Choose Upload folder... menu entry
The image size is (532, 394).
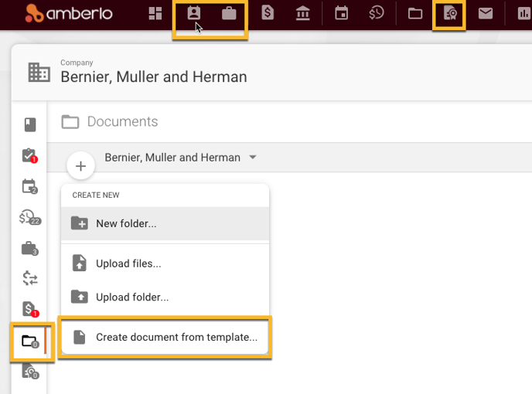click(165, 297)
